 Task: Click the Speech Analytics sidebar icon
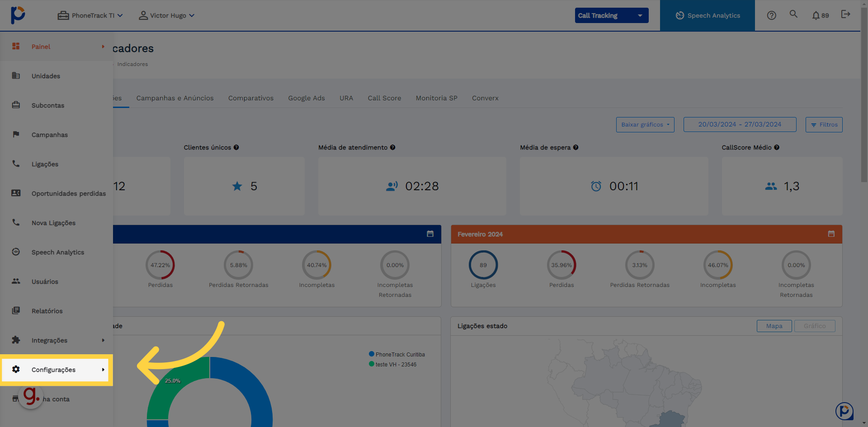[16, 252]
